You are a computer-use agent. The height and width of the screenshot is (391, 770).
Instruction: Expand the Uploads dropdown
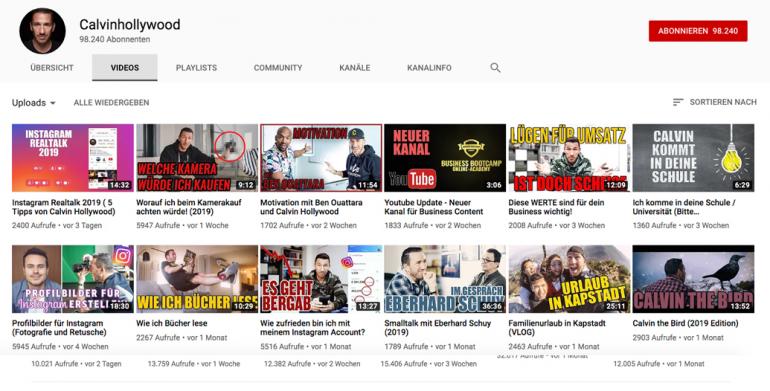(34, 103)
